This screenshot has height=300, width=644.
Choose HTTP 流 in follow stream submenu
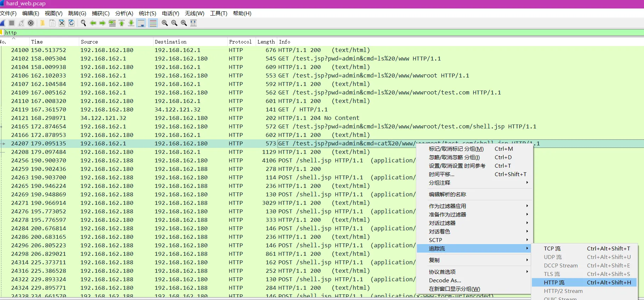pyautogui.click(x=554, y=282)
